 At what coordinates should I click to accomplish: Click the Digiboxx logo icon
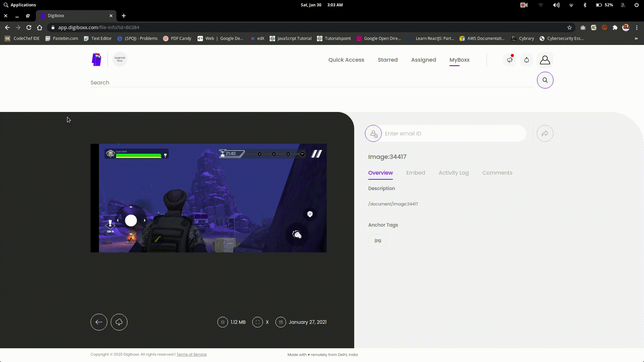pos(97,60)
